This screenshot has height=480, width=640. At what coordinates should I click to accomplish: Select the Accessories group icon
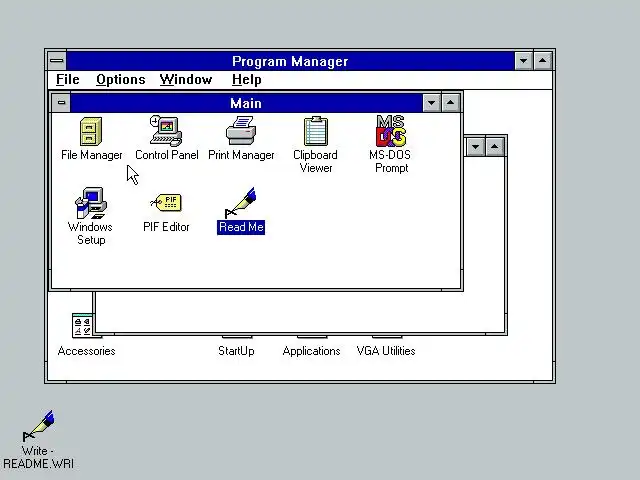[82, 325]
